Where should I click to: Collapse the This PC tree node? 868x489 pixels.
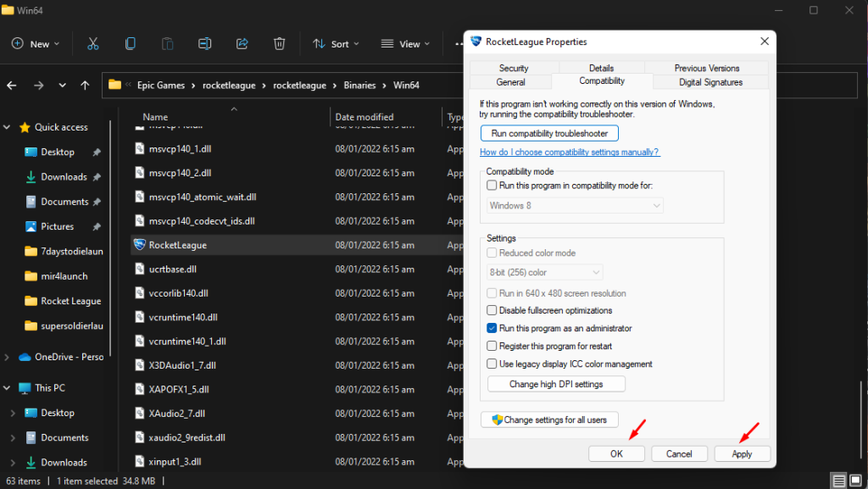click(7, 388)
